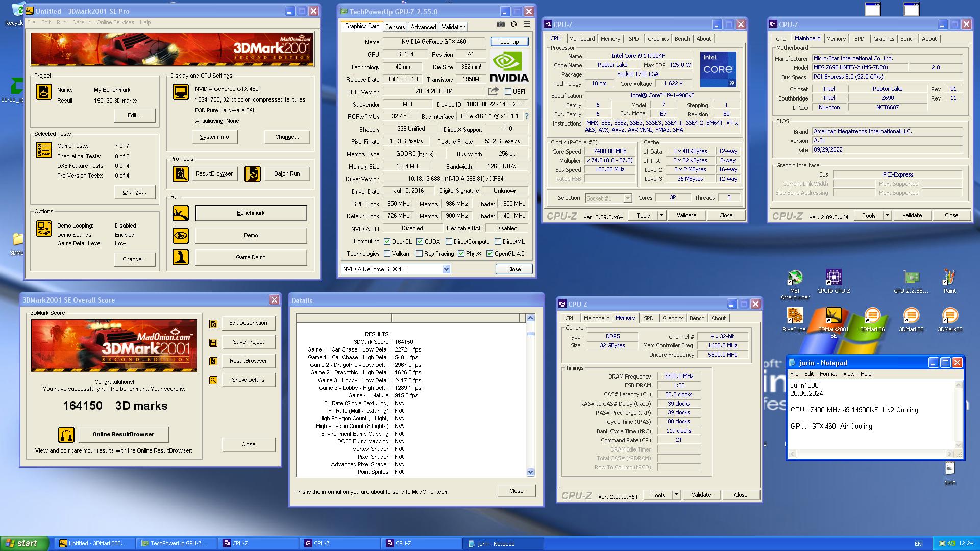Open Bench tab in CPU-Z CPU window

point(682,39)
